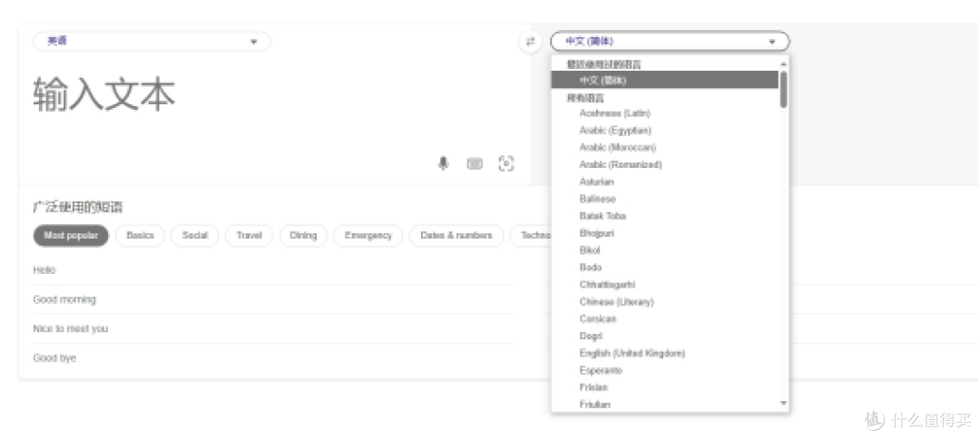Choose Arabic (Moroccan) language

[x=618, y=148]
